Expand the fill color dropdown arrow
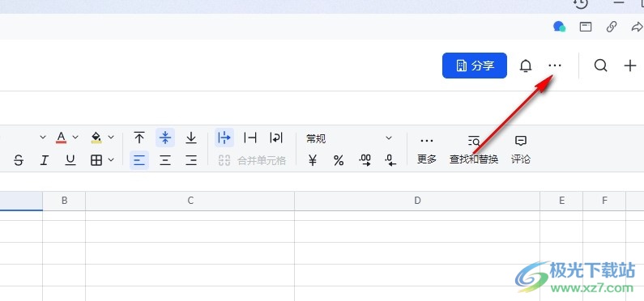 click(x=111, y=138)
